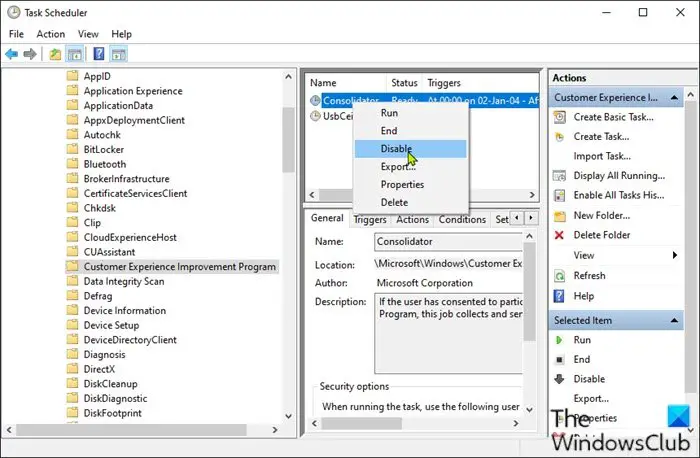
Task: Open the View menu in menu bar
Action: pyautogui.click(x=88, y=34)
